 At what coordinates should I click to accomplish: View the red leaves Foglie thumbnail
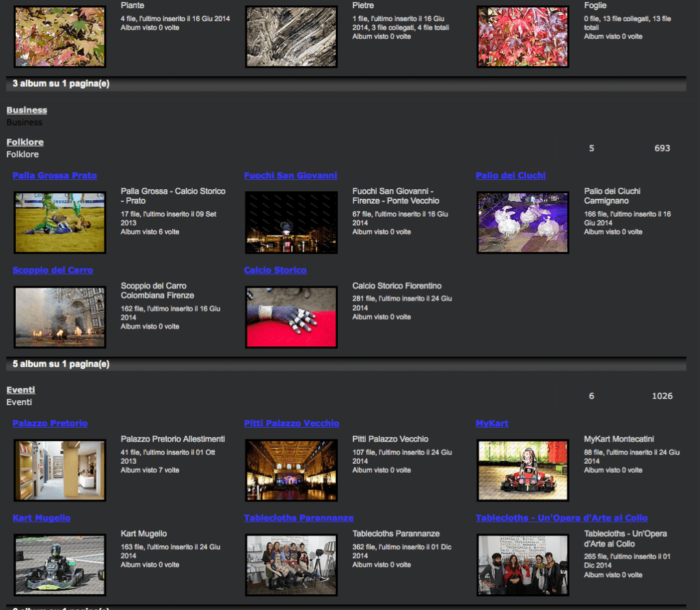pyautogui.click(x=523, y=37)
